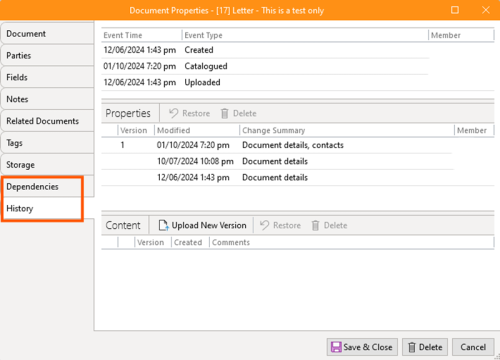
Task: Click the Upload New Version page icon
Action: tap(163, 225)
